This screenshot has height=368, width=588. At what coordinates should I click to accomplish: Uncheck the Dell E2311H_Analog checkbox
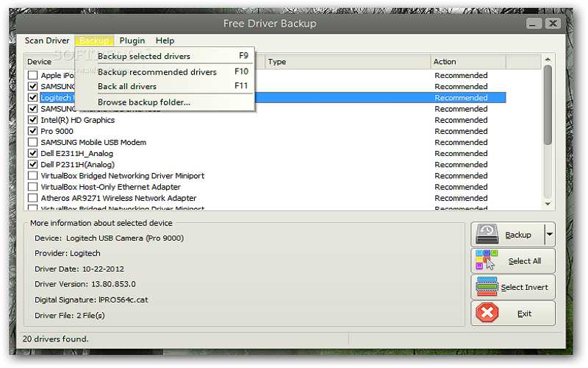point(32,153)
